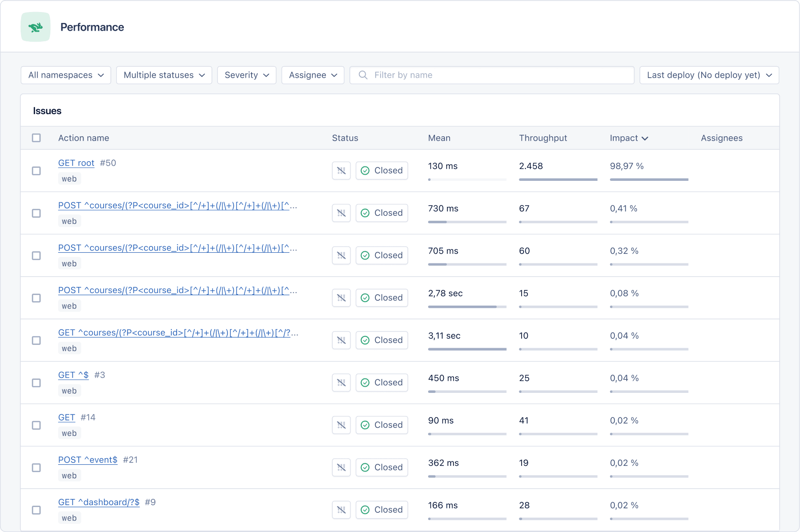Open the GET ^dashboard/?$ issue link
The image size is (800, 532).
click(99, 502)
